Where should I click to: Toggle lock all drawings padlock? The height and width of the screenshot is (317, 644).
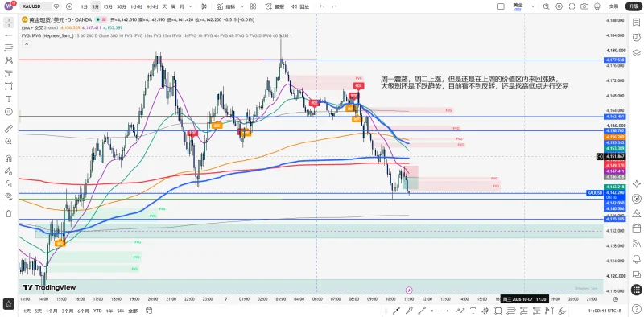click(x=9, y=184)
